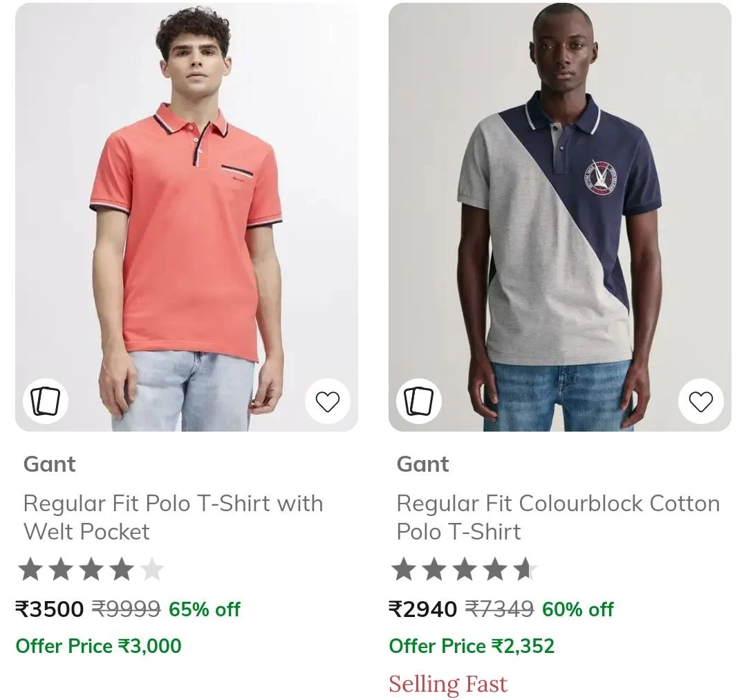Click the ₹3500 price of coral polo
746x700 pixels.
tap(50, 609)
